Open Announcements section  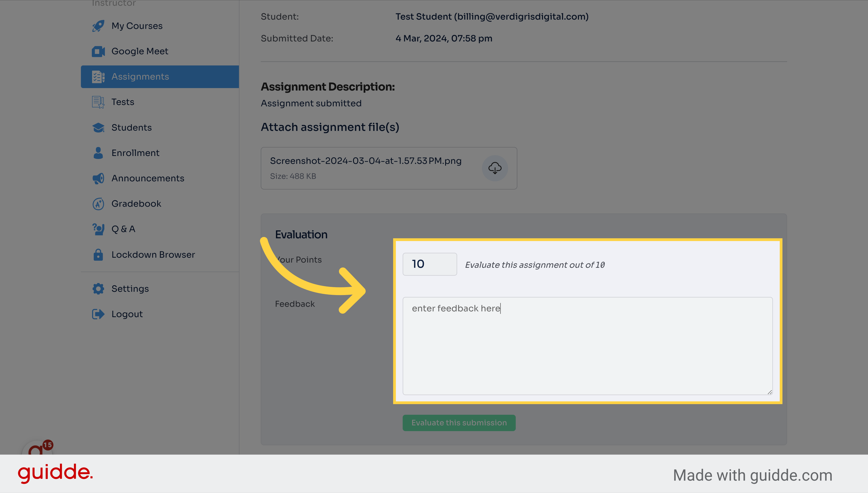coord(148,178)
